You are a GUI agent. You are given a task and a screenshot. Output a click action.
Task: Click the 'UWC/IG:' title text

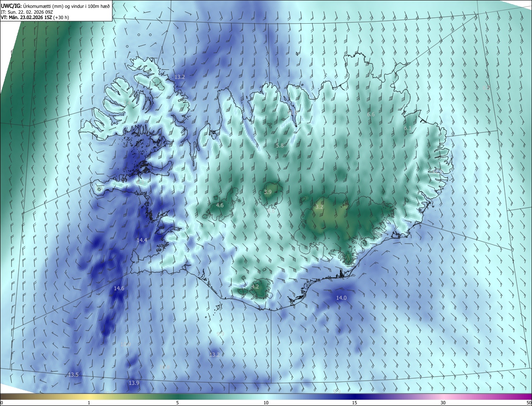(11, 6)
